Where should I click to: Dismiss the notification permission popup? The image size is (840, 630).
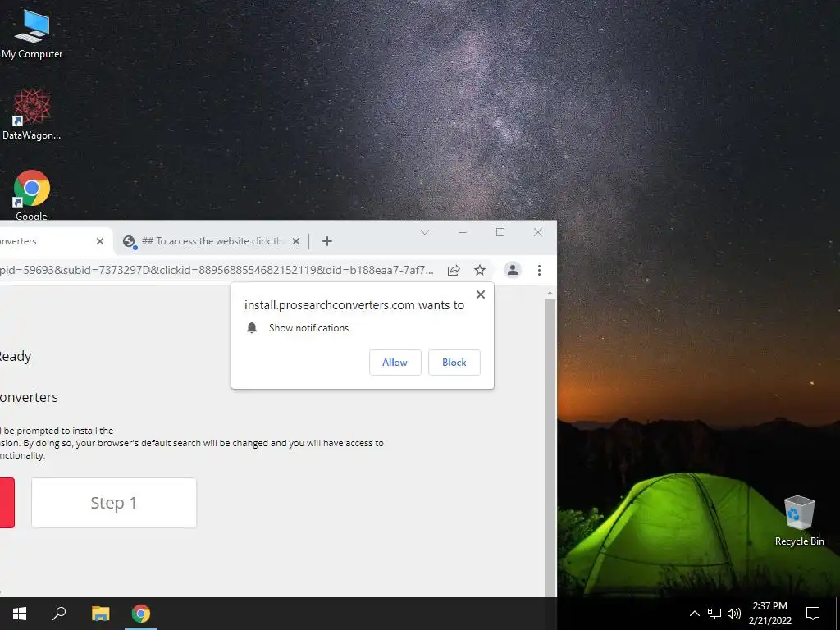coord(481,294)
